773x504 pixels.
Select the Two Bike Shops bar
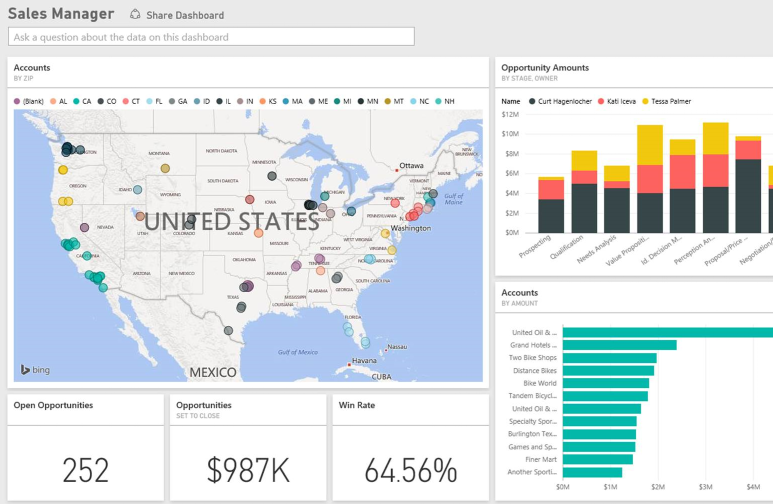click(610, 358)
